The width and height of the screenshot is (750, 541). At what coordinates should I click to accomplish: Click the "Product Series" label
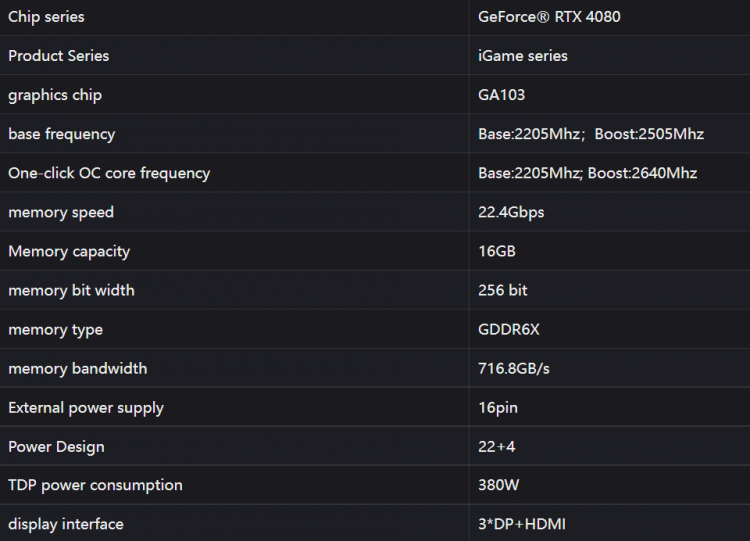click(x=59, y=56)
